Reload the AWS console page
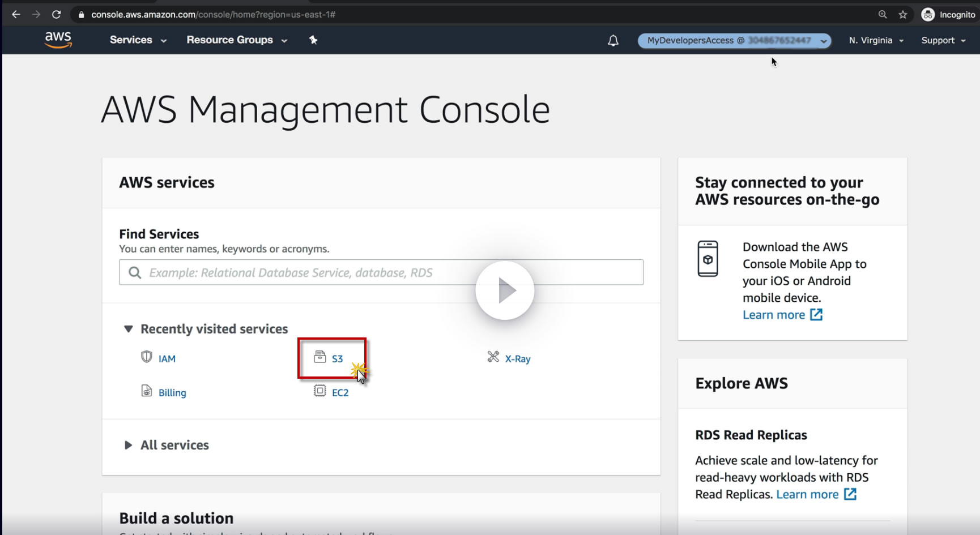Viewport: 980px width, 535px height. pos(57,15)
